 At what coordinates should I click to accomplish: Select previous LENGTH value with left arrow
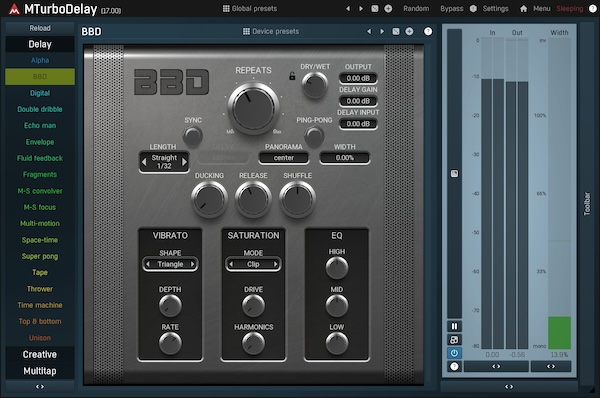coord(144,162)
